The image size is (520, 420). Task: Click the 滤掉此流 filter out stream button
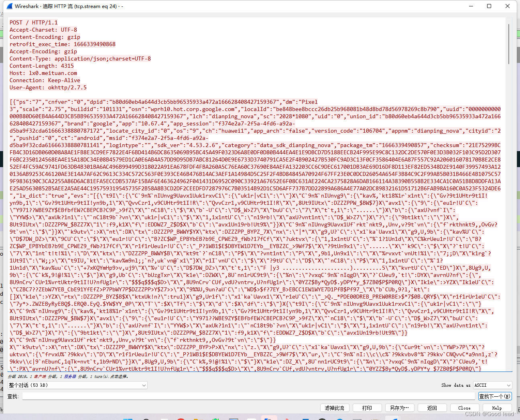pyautogui.click(x=335, y=408)
